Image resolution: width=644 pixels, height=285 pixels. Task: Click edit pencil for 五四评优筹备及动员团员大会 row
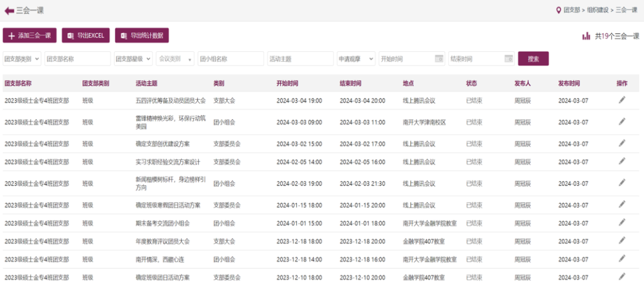622,100
